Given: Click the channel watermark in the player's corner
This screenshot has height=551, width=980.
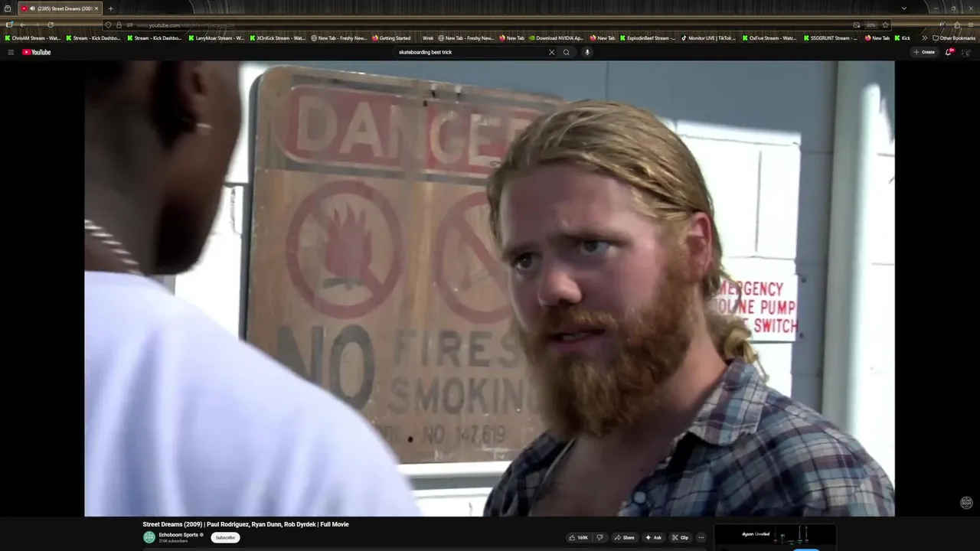Looking at the screenshot, I should (x=966, y=503).
